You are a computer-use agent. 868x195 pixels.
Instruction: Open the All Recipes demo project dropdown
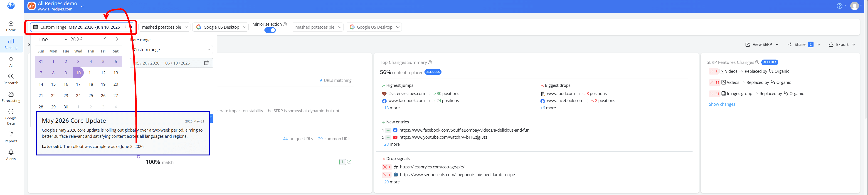point(82,6)
